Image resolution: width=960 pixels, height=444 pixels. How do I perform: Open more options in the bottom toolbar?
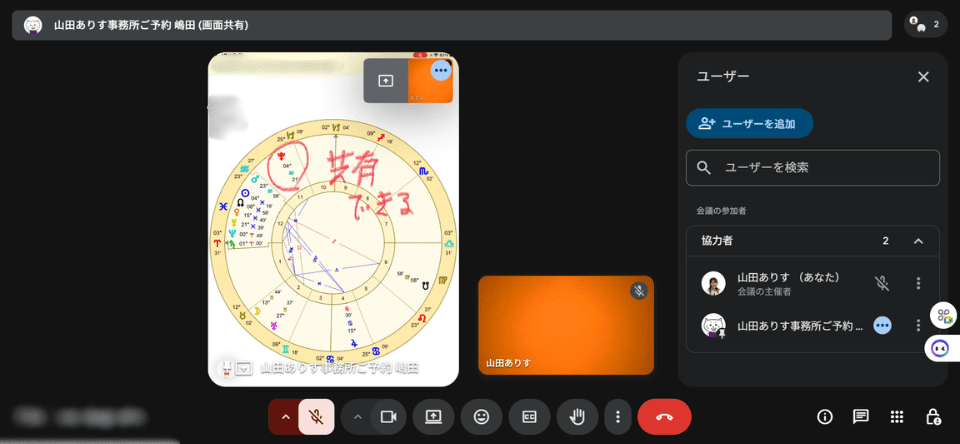(618, 416)
